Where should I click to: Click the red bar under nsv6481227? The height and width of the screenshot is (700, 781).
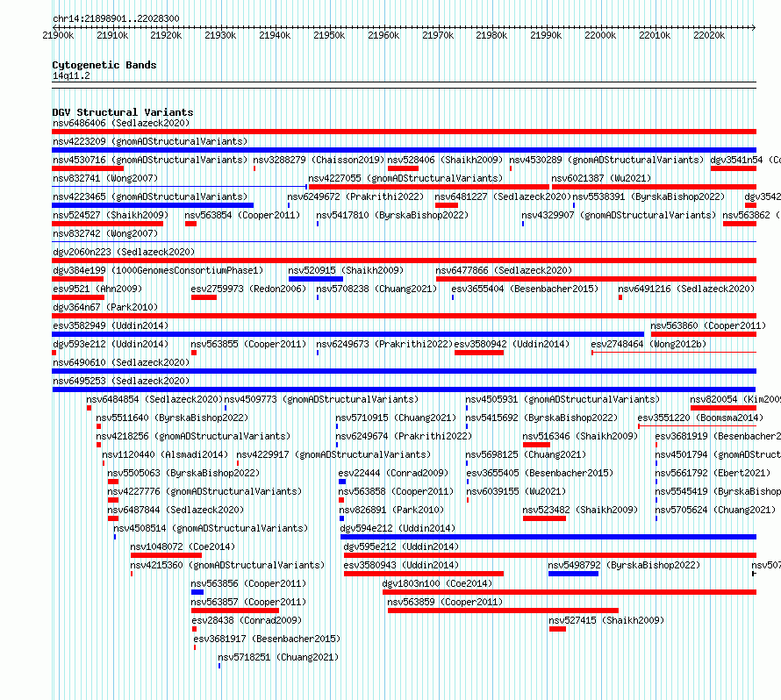pyautogui.click(x=447, y=205)
